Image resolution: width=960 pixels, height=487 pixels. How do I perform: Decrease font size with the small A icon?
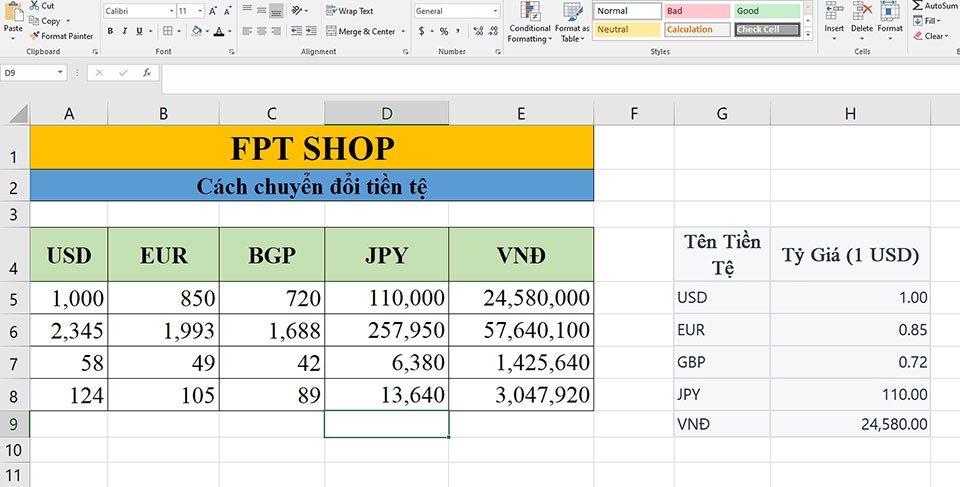pyautogui.click(x=227, y=11)
